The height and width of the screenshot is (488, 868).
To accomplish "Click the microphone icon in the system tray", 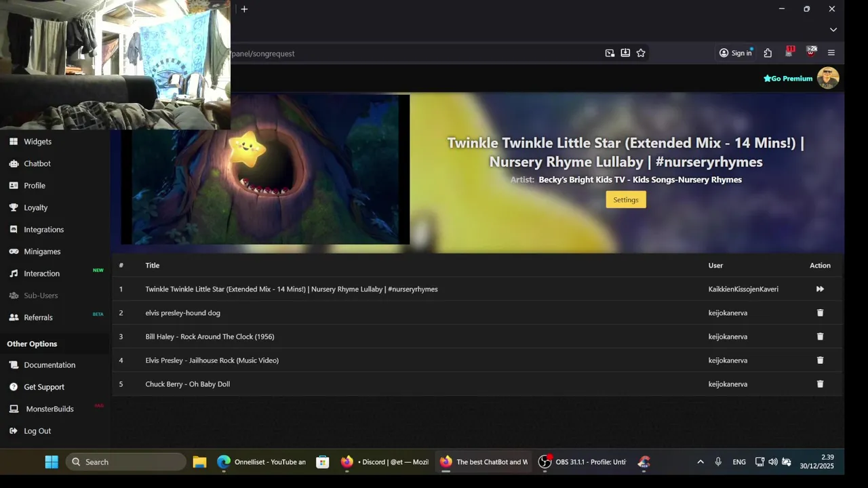I will pos(718,462).
